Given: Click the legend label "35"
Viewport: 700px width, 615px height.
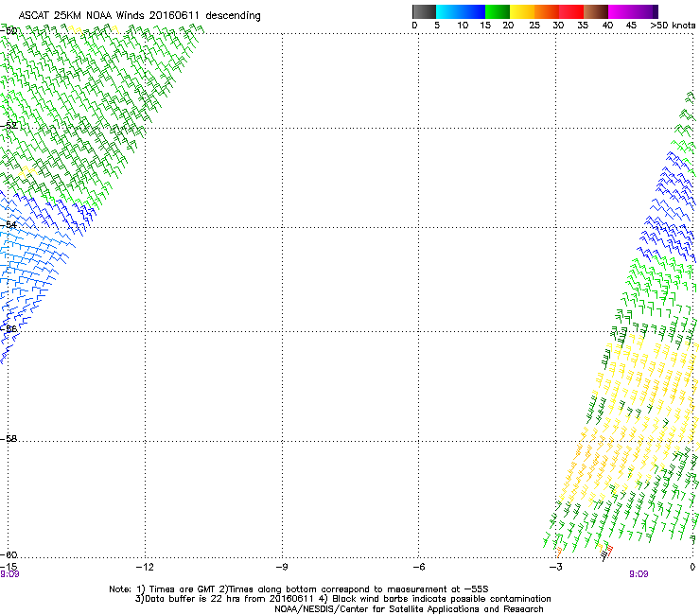Looking at the screenshot, I should point(583,26).
